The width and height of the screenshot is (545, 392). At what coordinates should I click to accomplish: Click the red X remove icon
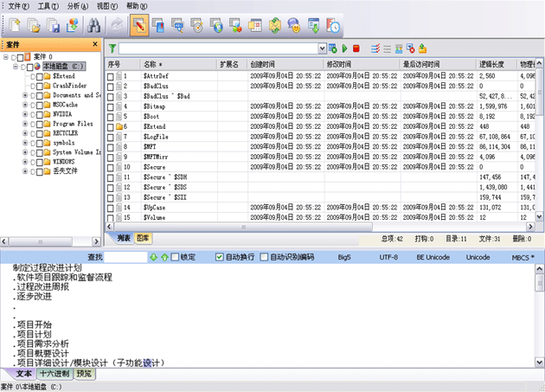[411, 48]
